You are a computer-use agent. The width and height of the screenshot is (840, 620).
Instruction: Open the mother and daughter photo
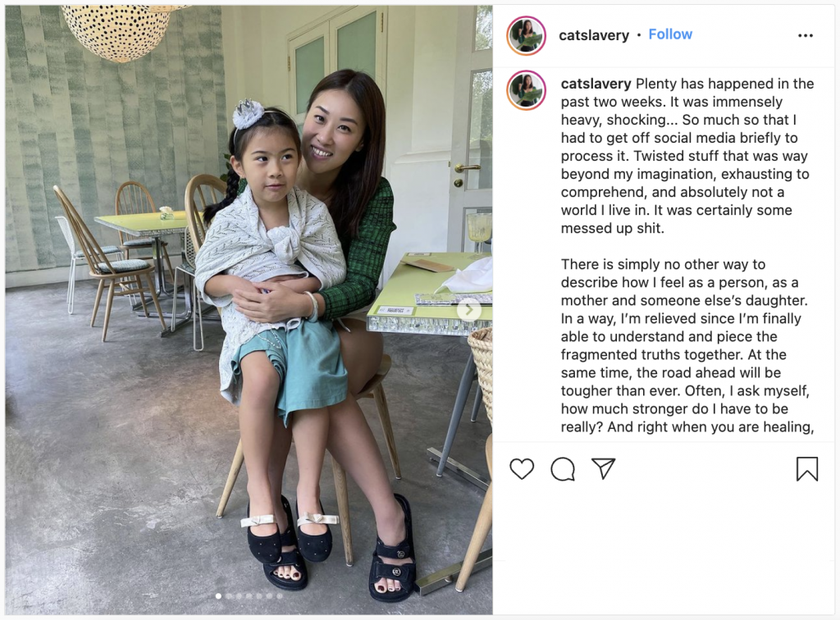point(249,309)
